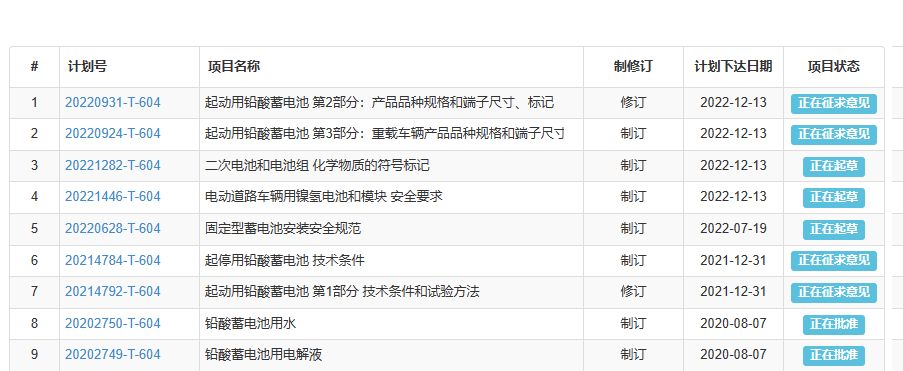
Task: Select 二次电池和电池组 化学物质的符号标记
Action: pos(317,166)
